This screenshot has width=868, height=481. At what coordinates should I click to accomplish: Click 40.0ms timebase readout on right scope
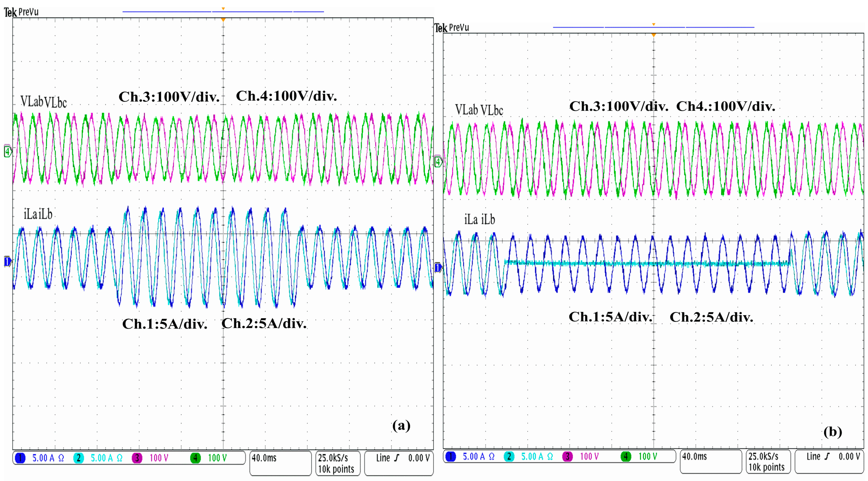pos(695,456)
